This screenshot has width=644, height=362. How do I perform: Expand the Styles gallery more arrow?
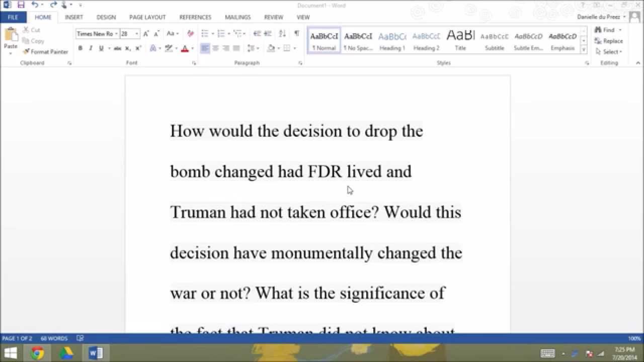584,50
